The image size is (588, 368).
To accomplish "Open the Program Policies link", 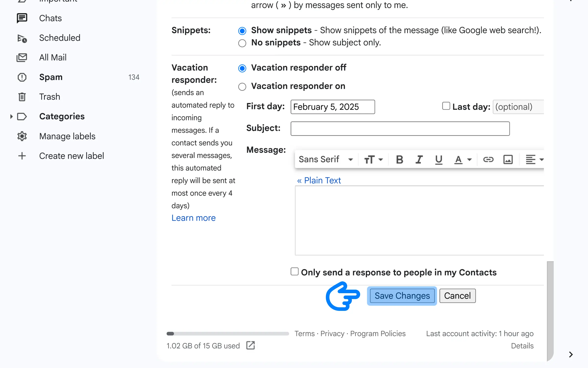I will coord(378,333).
